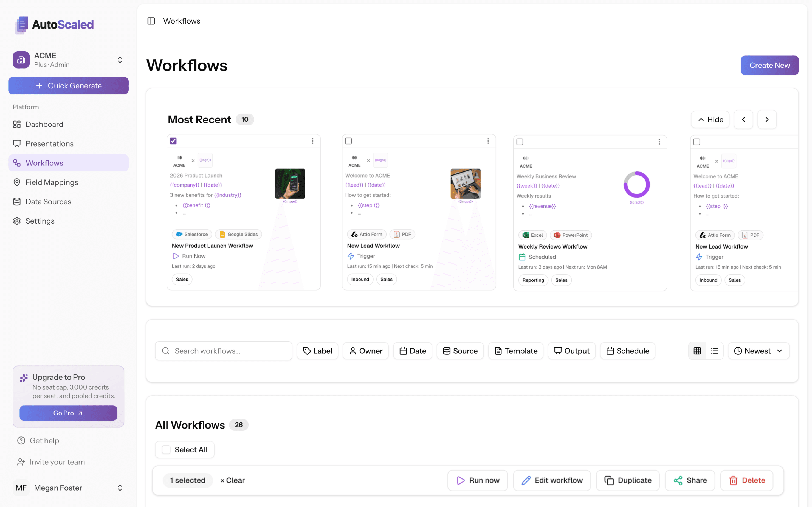Click the AutoScaled logo icon

pyautogui.click(x=22, y=25)
